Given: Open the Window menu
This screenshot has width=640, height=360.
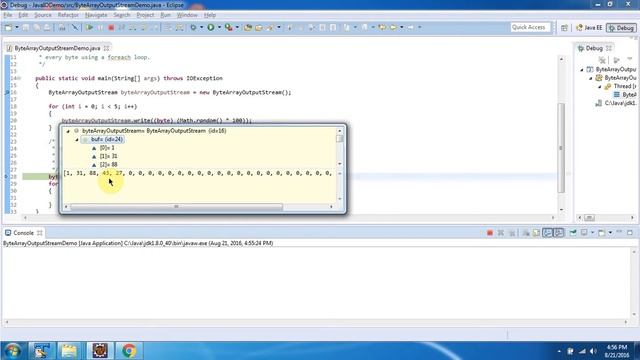Looking at the screenshot, I should pos(187,15).
